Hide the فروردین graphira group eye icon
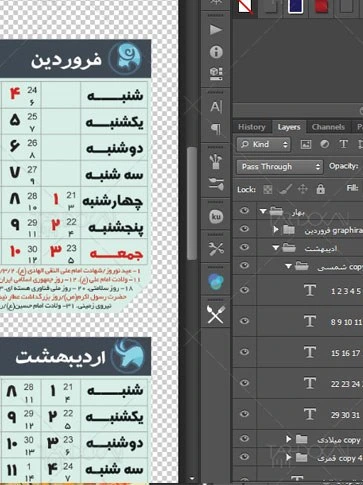 [244, 229]
